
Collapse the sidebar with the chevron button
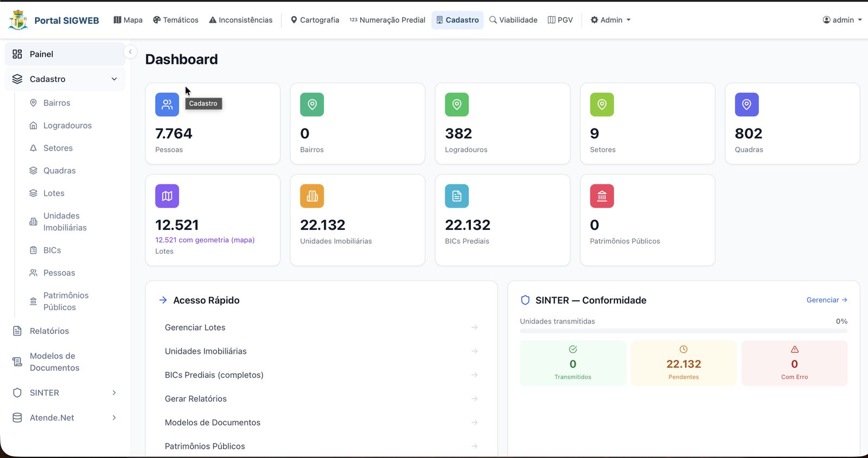tap(130, 52)
